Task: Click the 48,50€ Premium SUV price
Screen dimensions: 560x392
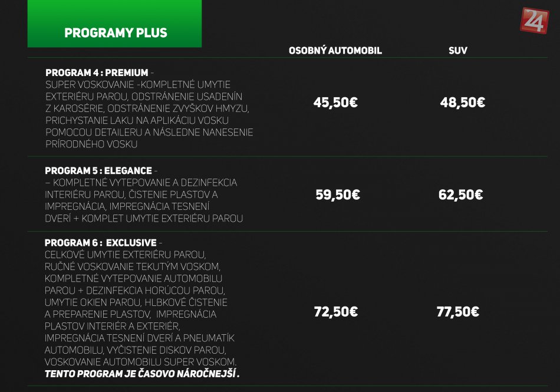Action: [463, 103]
